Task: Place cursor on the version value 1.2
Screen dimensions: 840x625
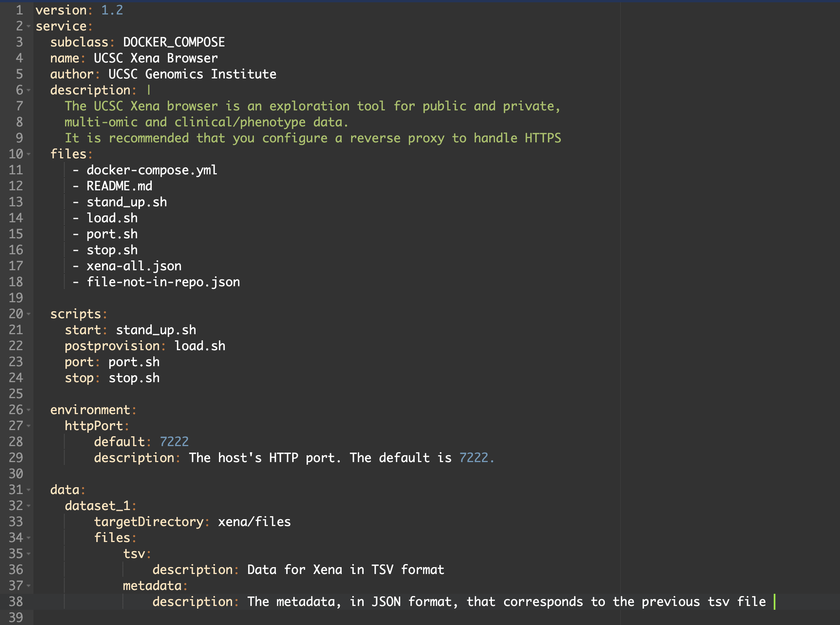Action: 111,10
